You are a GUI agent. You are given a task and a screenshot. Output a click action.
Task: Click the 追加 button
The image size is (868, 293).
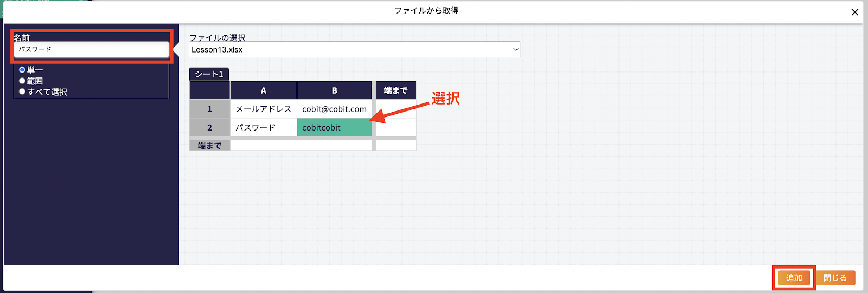pos(794,278)
